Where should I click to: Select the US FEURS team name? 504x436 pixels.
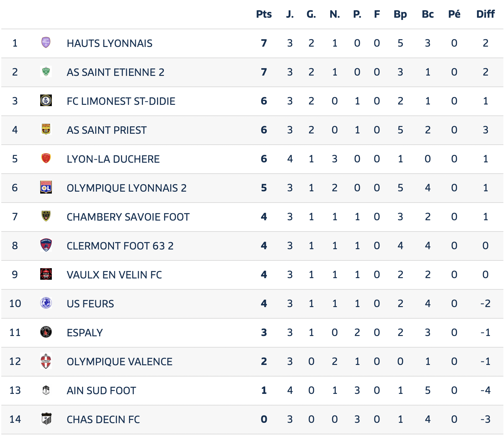[x=90, y=304]
